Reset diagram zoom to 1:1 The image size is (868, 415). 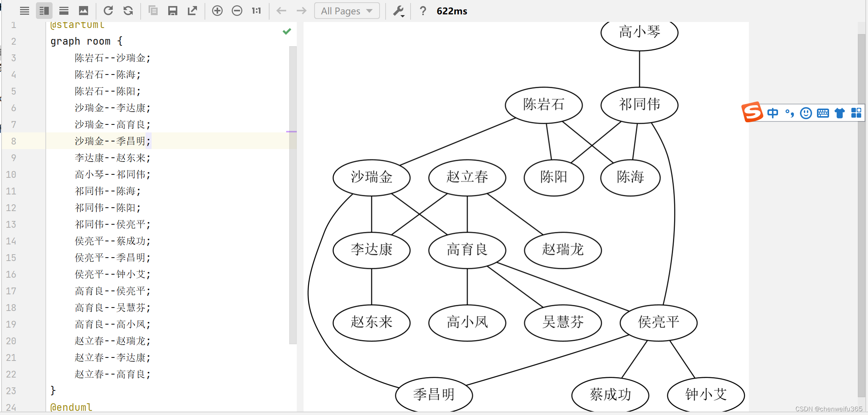256,11
